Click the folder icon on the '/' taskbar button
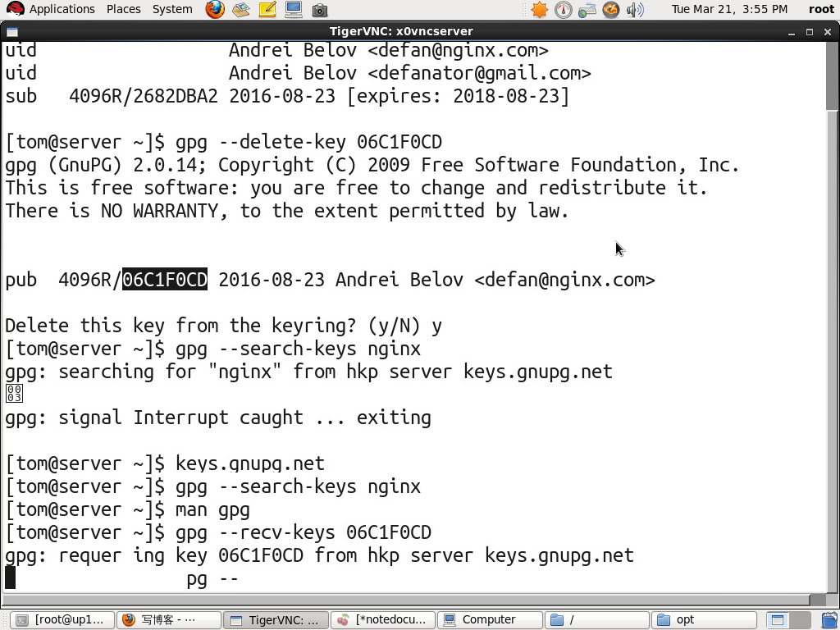840x630 pixels. click(x=557, y=620)
